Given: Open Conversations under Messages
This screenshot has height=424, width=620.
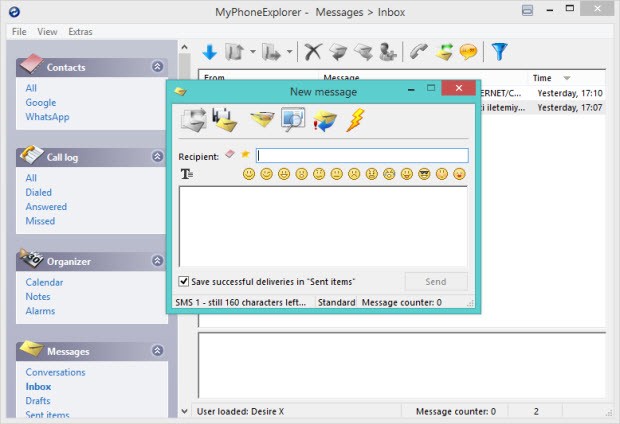Looking at the screenshot, I should (x=55, y=372).
